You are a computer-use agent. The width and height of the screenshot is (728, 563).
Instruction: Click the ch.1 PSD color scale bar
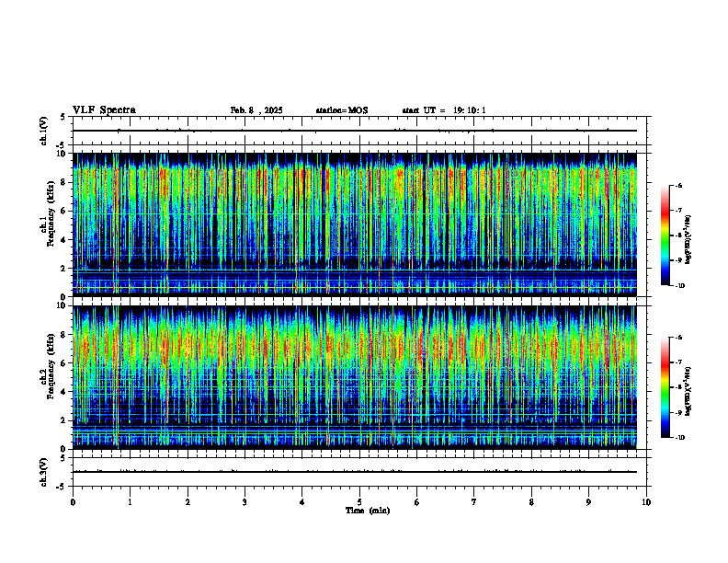(x=665, y=236)
